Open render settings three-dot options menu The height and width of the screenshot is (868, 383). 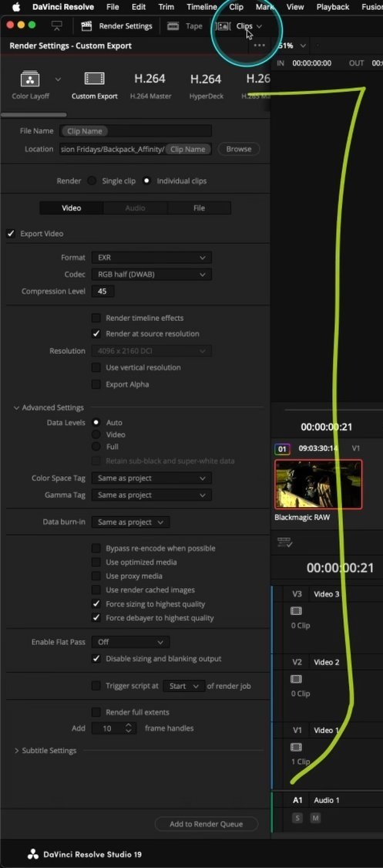[259, 46]
